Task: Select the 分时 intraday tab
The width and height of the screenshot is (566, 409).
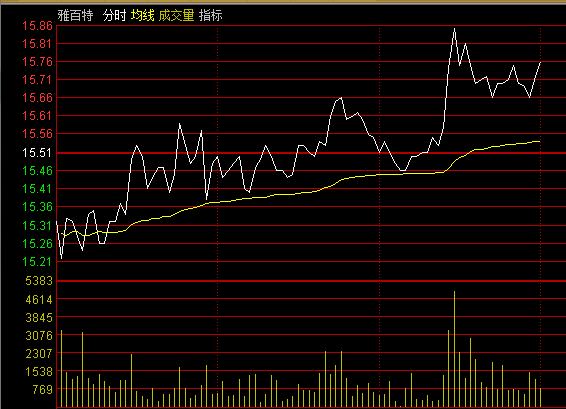Action: [x=114, y=16]
